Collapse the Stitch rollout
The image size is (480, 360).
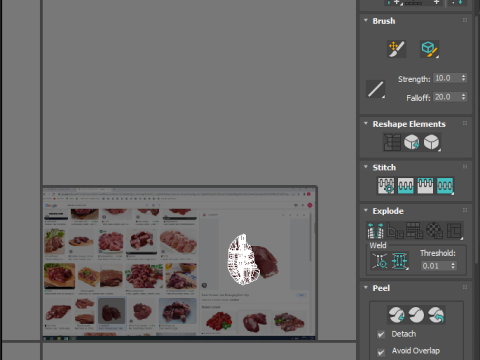[366, 167]
